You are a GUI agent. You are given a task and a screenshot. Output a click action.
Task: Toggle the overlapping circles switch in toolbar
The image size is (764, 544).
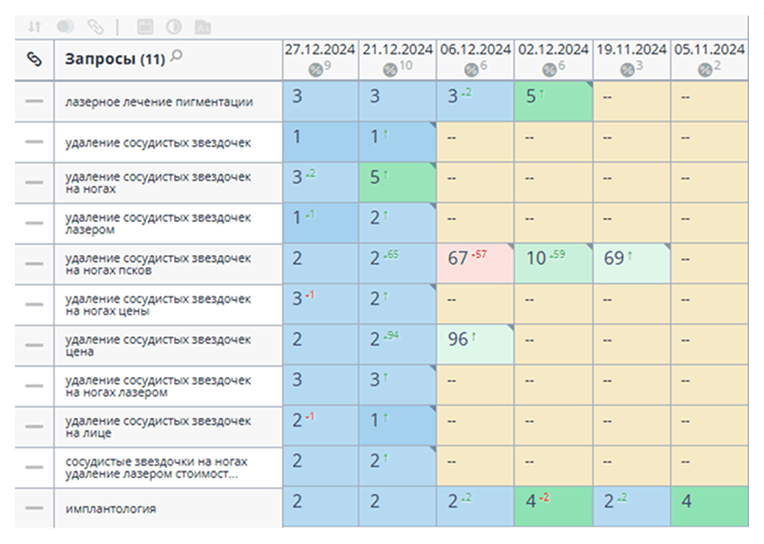[65, 26]
